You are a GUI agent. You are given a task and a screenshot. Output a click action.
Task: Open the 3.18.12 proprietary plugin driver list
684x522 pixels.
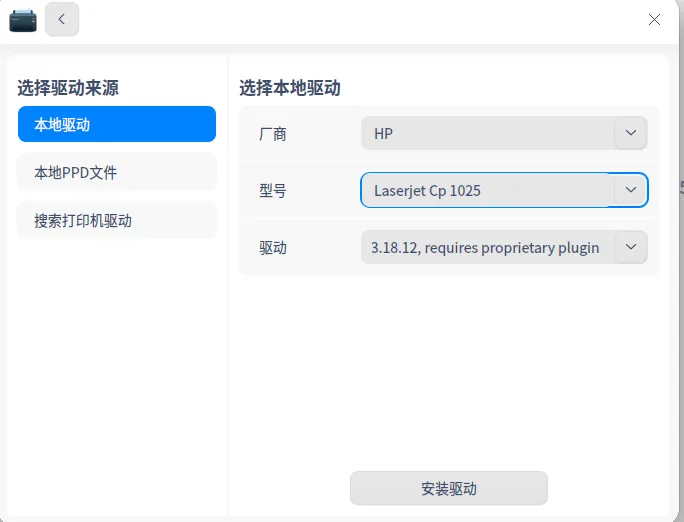tap(504, 247)
